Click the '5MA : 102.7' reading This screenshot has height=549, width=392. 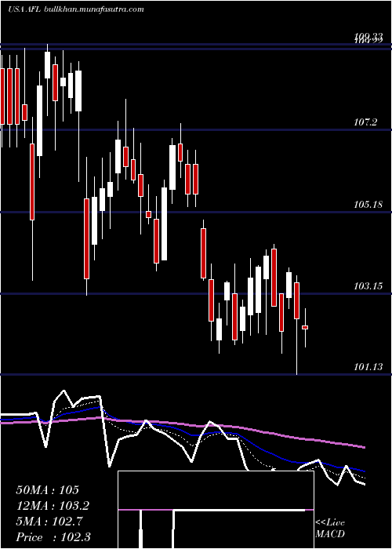click(x=49, y=522)
